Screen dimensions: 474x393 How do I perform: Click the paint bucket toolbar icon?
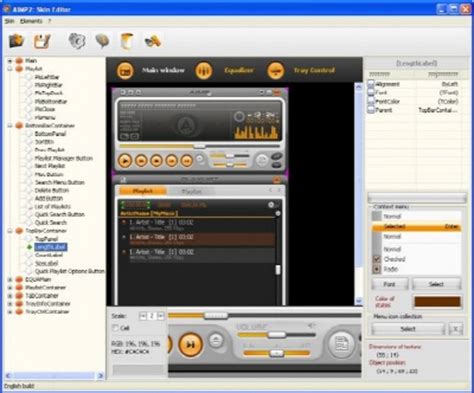(127, 41)
